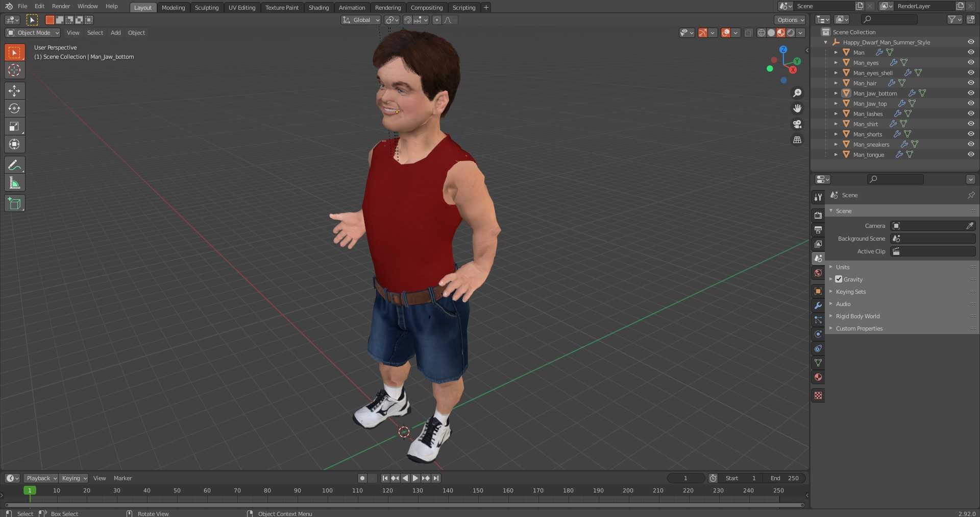Switch perspective/orthographic grid icon
This screenshot has width=980, height=517.
coord(797,139)
